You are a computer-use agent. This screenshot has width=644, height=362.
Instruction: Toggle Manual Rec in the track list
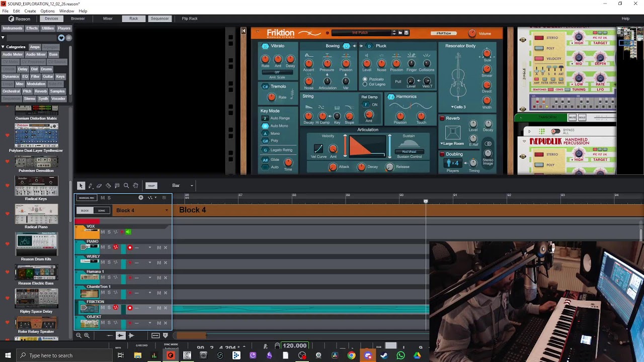87,198
